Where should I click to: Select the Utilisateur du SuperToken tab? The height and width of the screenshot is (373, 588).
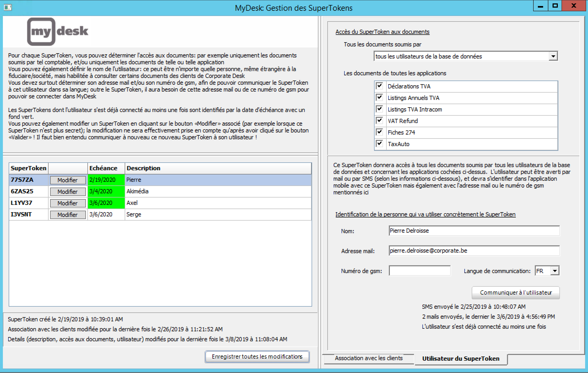[461, 359]
